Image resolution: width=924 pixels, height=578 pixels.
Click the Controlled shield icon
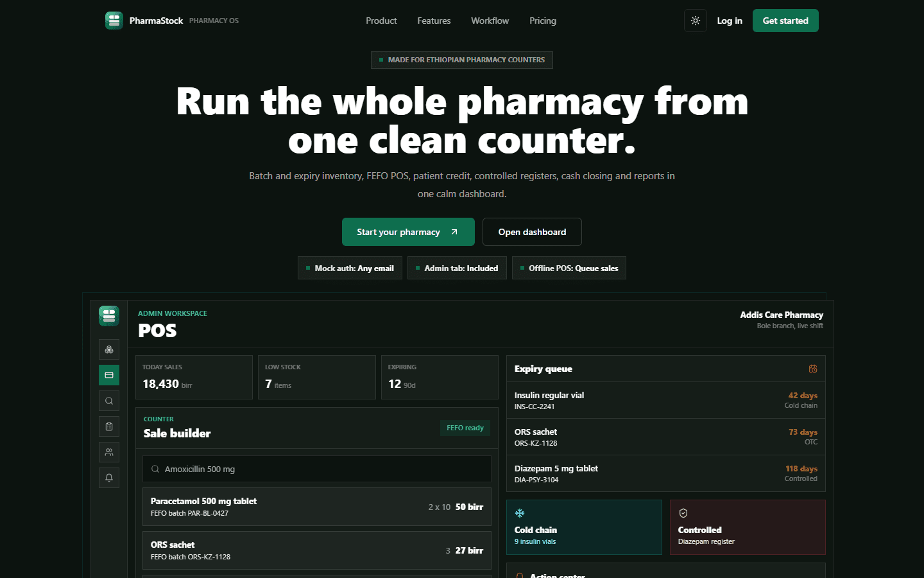(683, 513)
